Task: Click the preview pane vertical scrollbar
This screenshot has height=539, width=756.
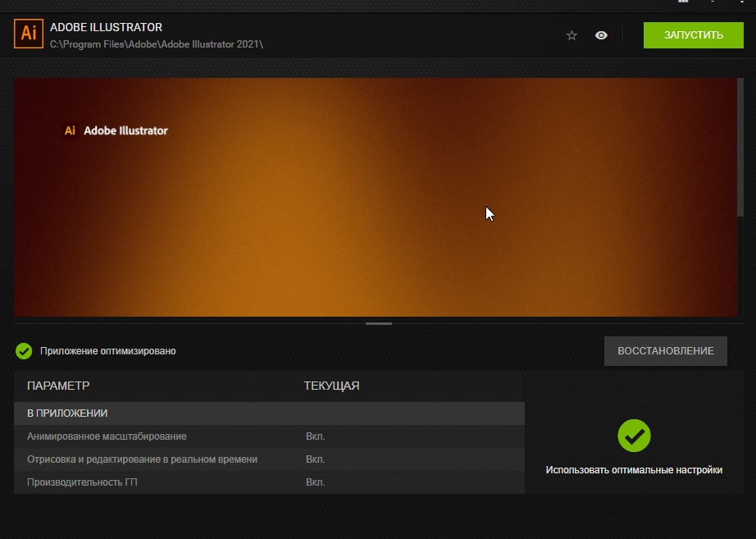Action: coord(740,147)
